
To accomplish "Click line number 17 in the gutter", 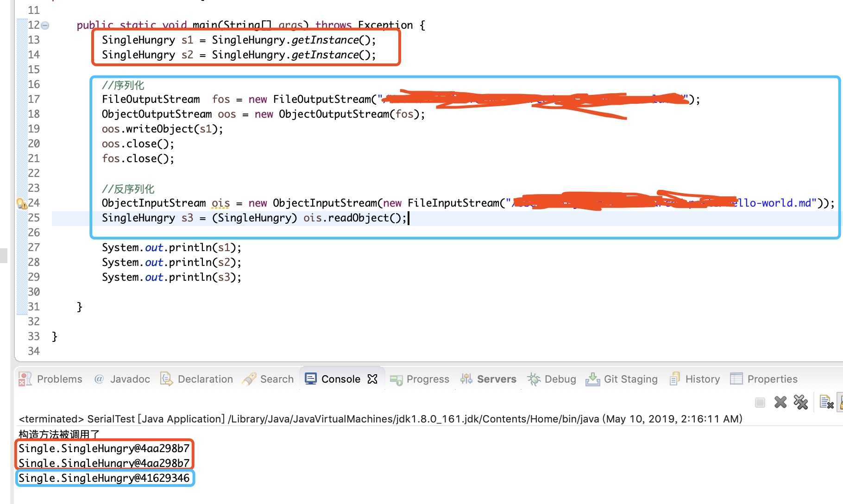I will coord(34,99).
